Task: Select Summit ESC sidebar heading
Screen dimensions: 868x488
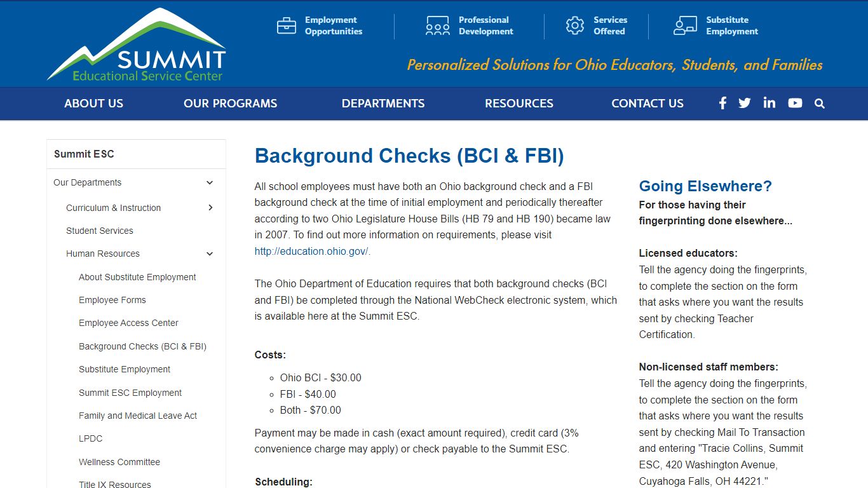Action: pyautogui.click(x=84, y=154)
